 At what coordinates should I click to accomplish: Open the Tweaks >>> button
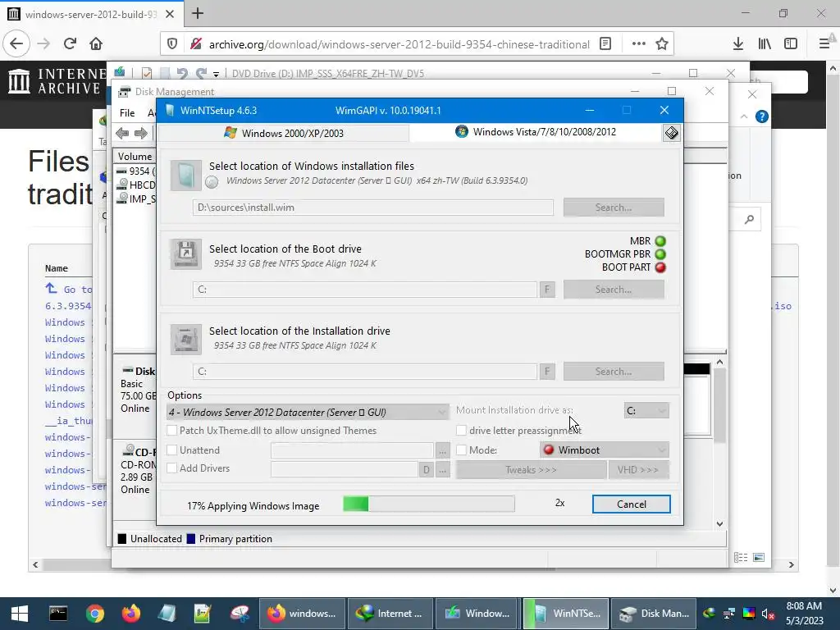point(531,470)
